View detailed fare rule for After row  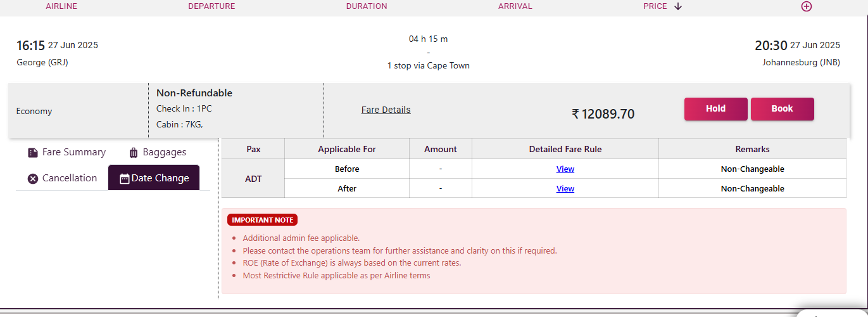coord(565,189)
